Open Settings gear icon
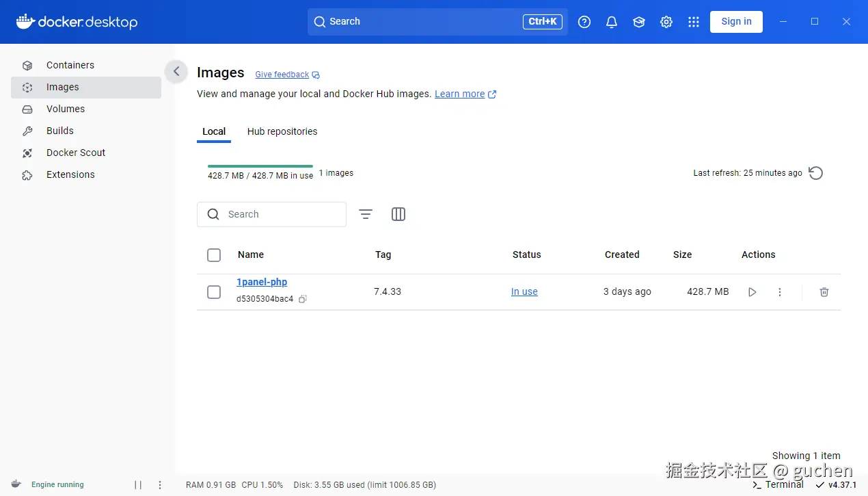This screenshot has width=868, height=496. 666,22
